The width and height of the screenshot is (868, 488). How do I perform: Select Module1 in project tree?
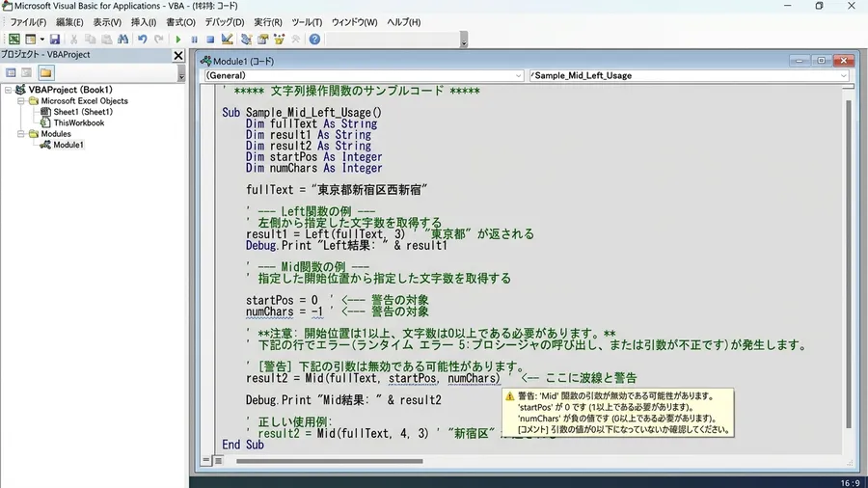68,145
